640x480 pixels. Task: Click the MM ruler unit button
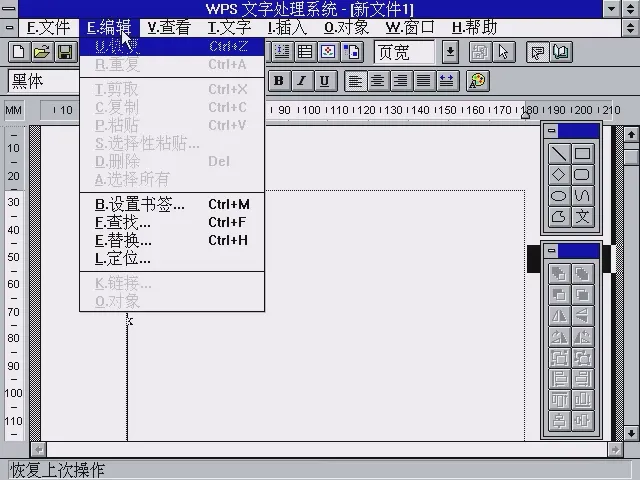click(x=13, y=110)
